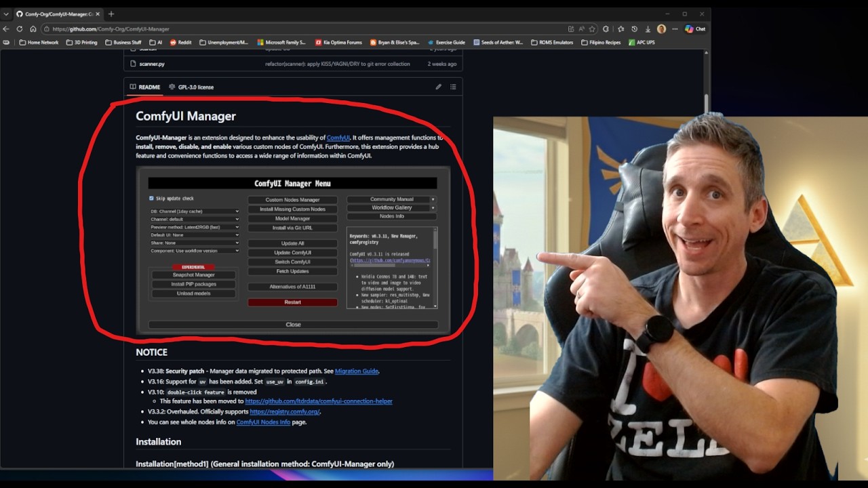Expand the 3D Printing bookmark folder

click(81, 42)
